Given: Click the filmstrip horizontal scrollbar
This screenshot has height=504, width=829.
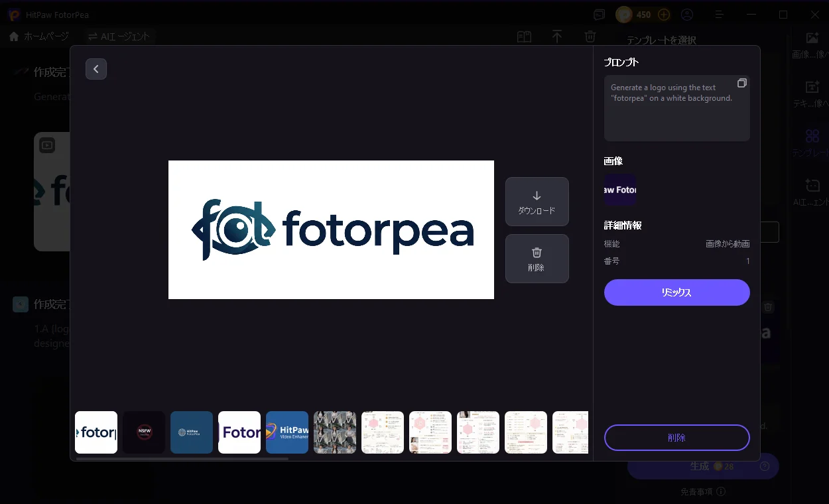Looking at the screenshot, I should tap(182, 458).
